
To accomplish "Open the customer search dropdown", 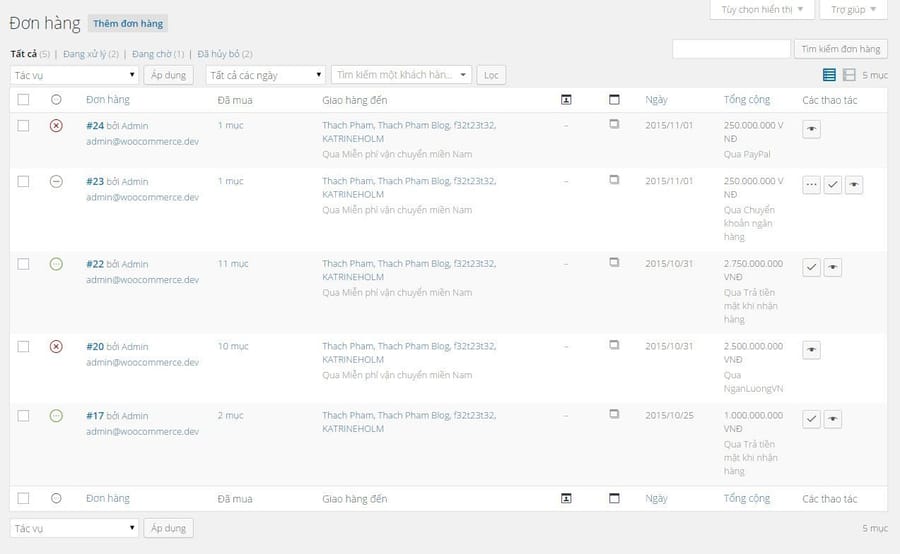I will [401, 75].
